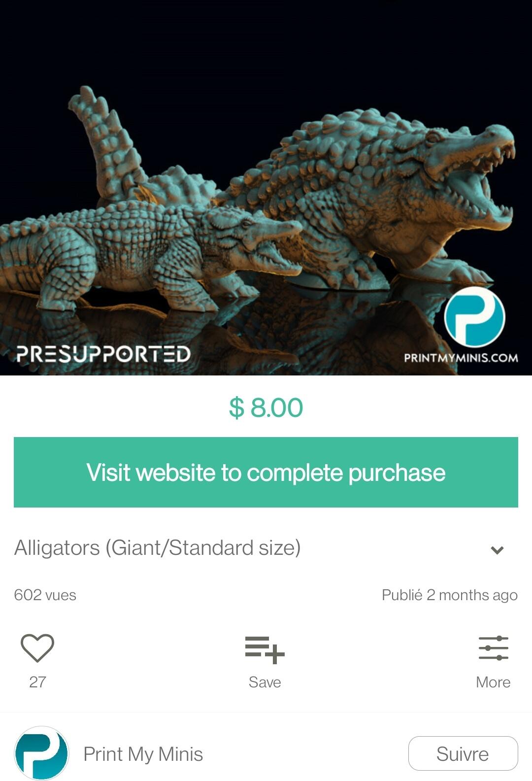Click the PrintMyMinis logo on image
The image size is (532, 781).
tap(474, 317)
